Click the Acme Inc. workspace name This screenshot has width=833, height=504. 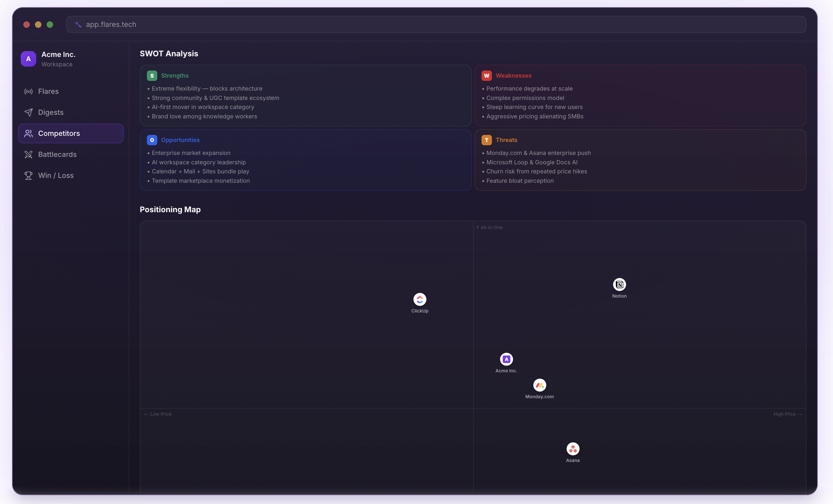tap(58, 54)
